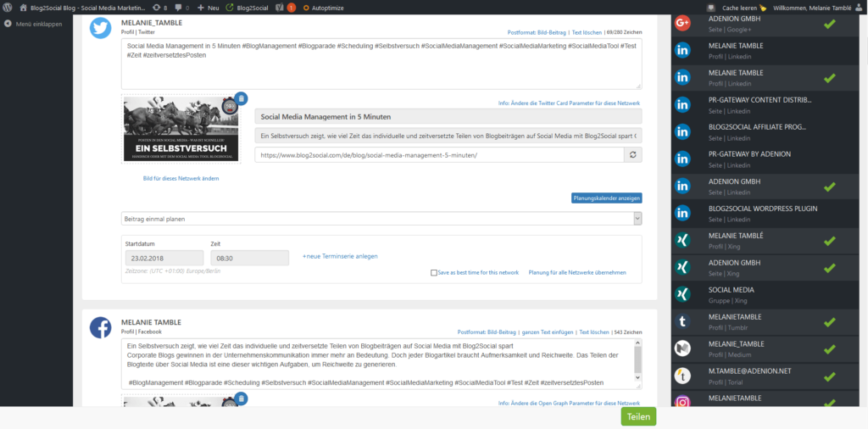This screenshot has height=429, width=868.
Task: Click the Twitter post text area
Action: [x=381, y=64]
